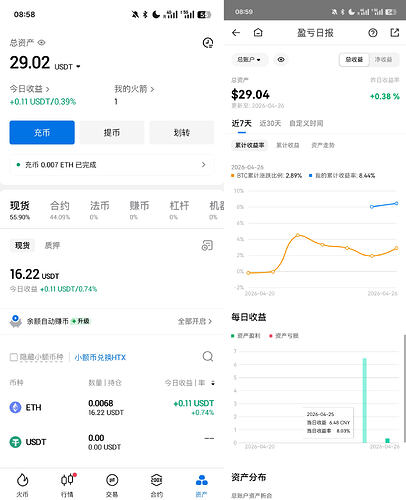The image size is (406, 500).
Task: Tap left status bar Bluetooth icon
Action: pos(145,14)
